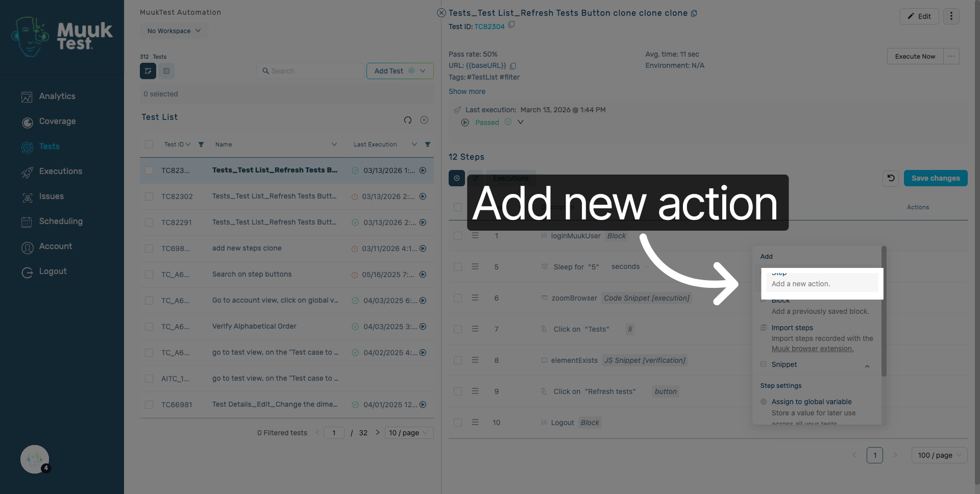The width and height of the screenshot is (980, 494).
Task: Click the Logout icon
Action: point(27,272)
